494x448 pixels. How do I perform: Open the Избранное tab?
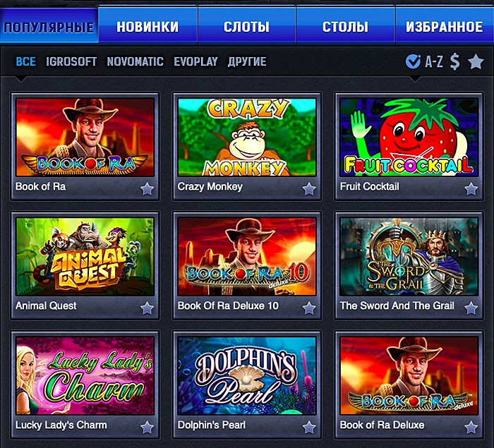pos(445,25)
